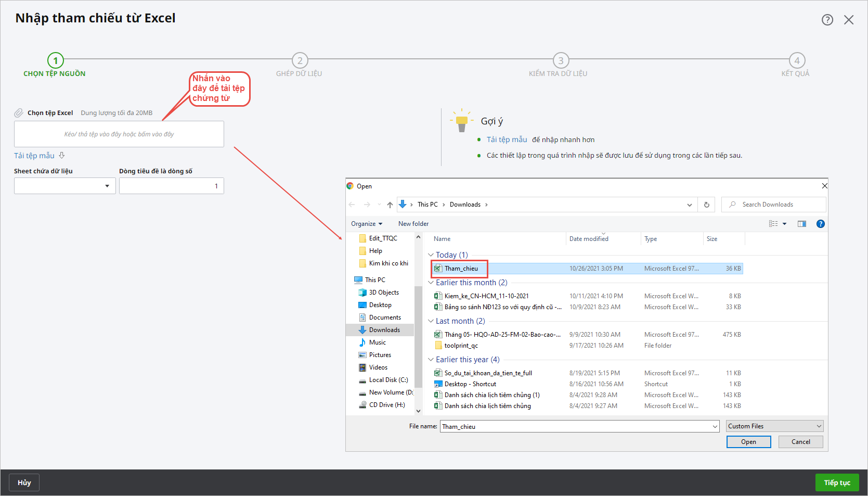Click the help question mark icon
868x496 pixels.
(x=827, y=20)
